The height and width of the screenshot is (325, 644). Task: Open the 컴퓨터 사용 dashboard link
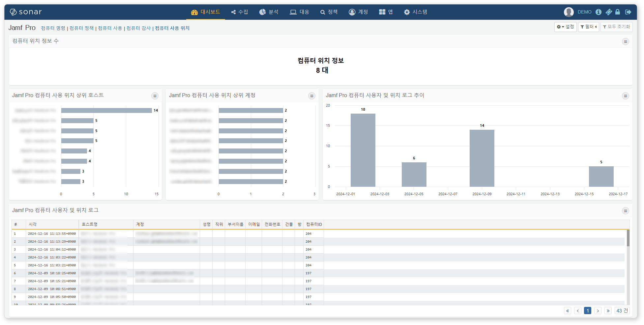coord(110,28)
